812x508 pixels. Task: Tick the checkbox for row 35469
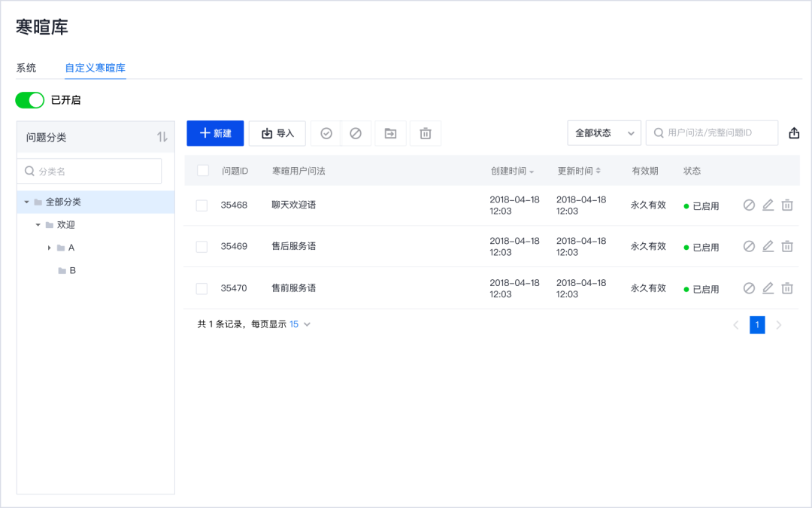click(x=201, y=246)
